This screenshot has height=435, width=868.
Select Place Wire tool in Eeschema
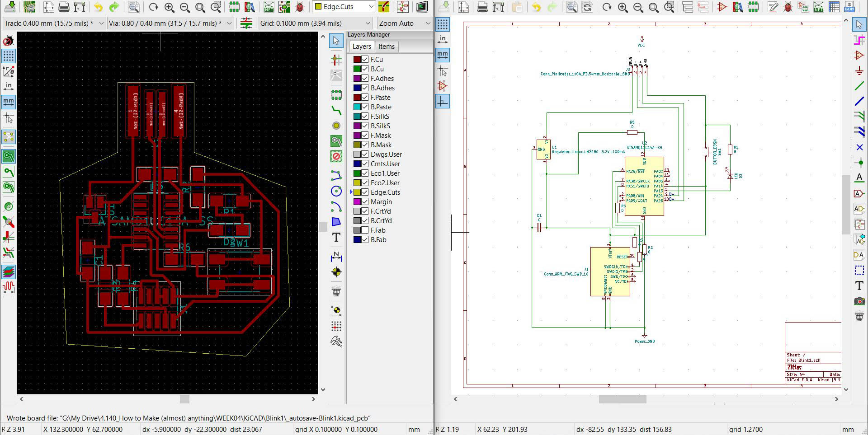pos(859,86)
